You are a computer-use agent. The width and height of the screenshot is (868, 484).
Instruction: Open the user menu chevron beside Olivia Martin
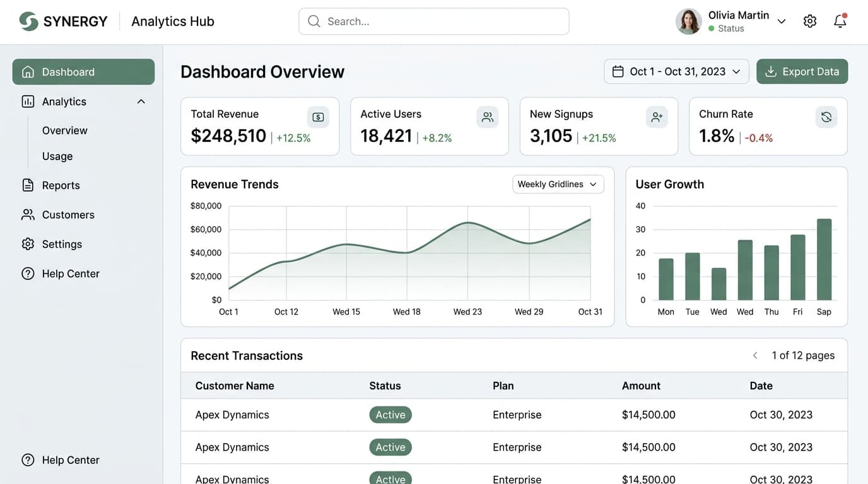tap(782, 21)
